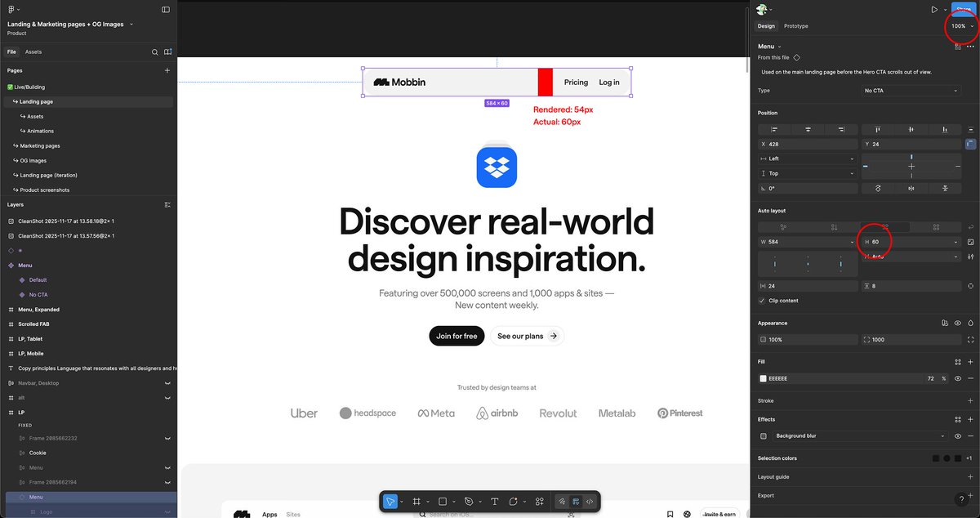Screen dimensions: 980x518
Task: Align left in Position section
Action: [774, 130]
